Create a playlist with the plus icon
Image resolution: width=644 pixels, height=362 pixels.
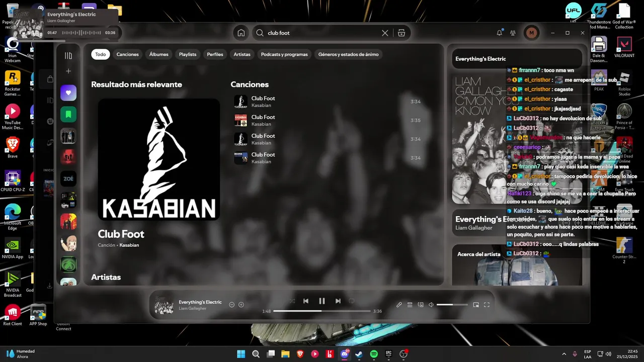(x=68, y=71)
